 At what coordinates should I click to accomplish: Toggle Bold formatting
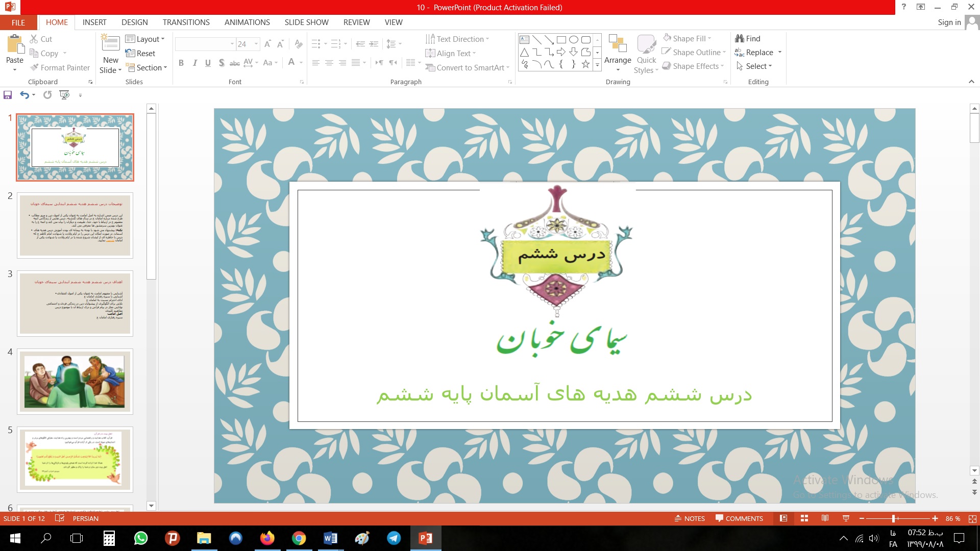(181, 63)
